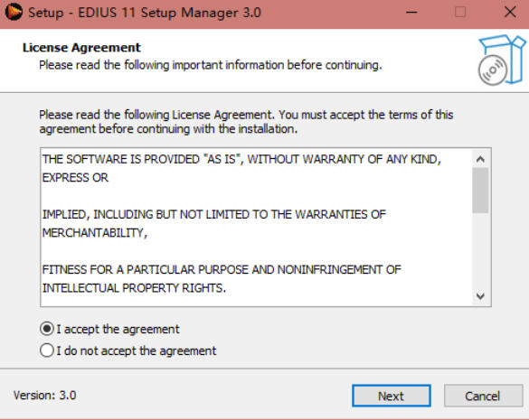529x420 pixels.
Task: Click the installer box and disc icon
Action: [x=502, y=60]
